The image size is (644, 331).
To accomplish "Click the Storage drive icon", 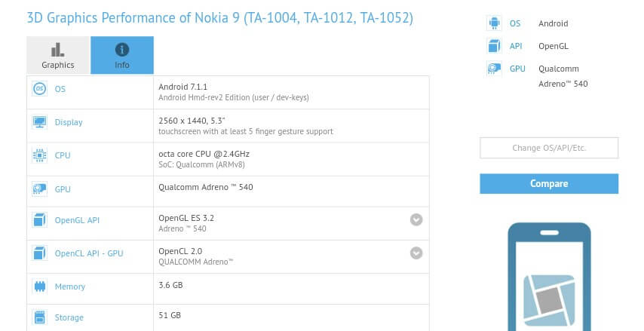I will (x=39, y=317).
